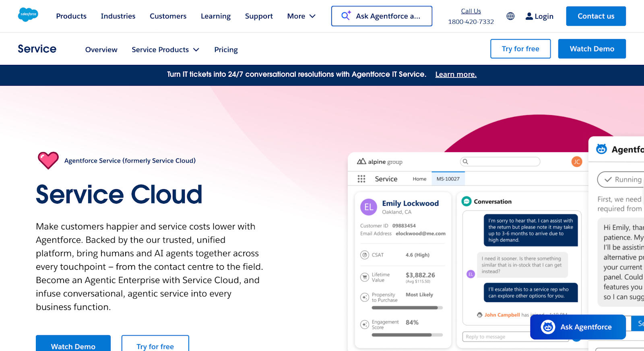
Task: Click the small EL avatar in conversation
Action: point(471,274)
